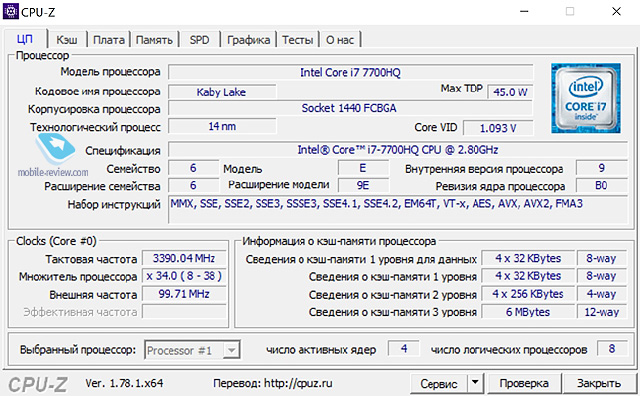Open the Графика tab
640x396 pixels.
click(x=248, y=40)
